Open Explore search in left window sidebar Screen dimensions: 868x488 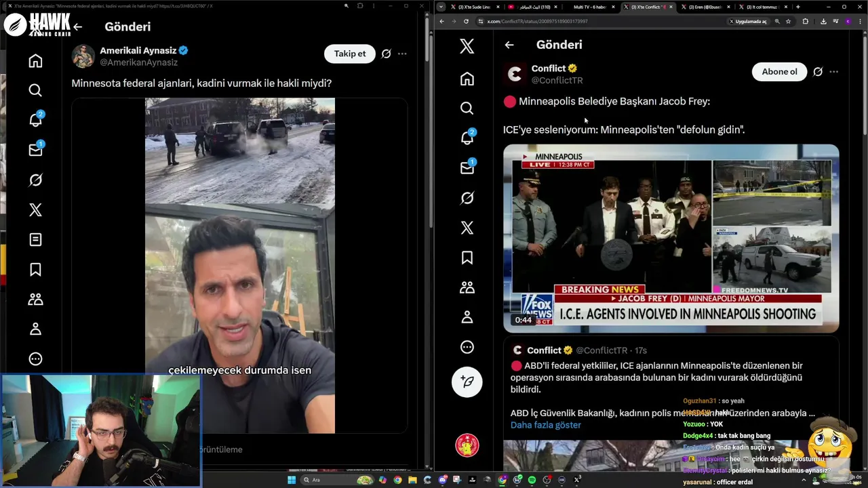[x=35, y=90]
